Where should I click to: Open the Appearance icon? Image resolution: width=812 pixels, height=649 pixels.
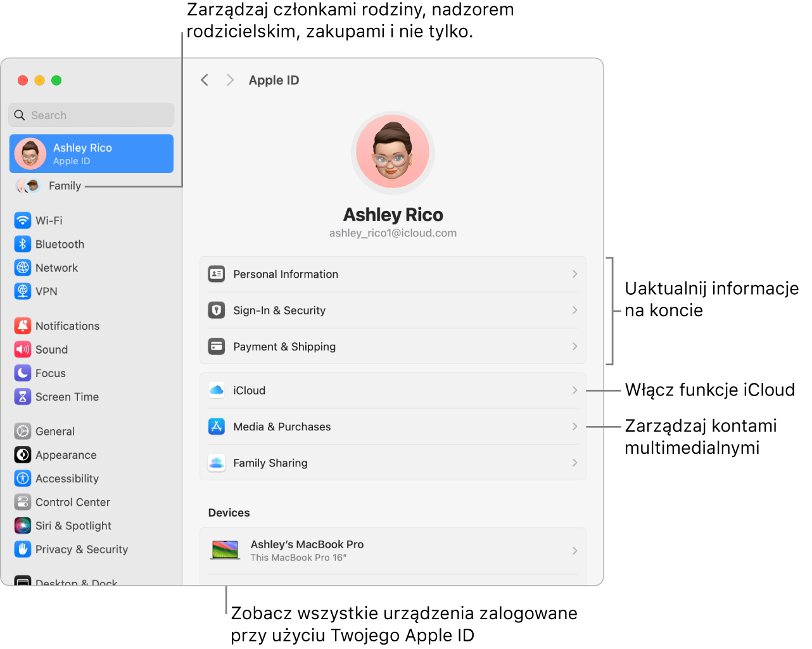pyautogui.click(x=23, y=454)
